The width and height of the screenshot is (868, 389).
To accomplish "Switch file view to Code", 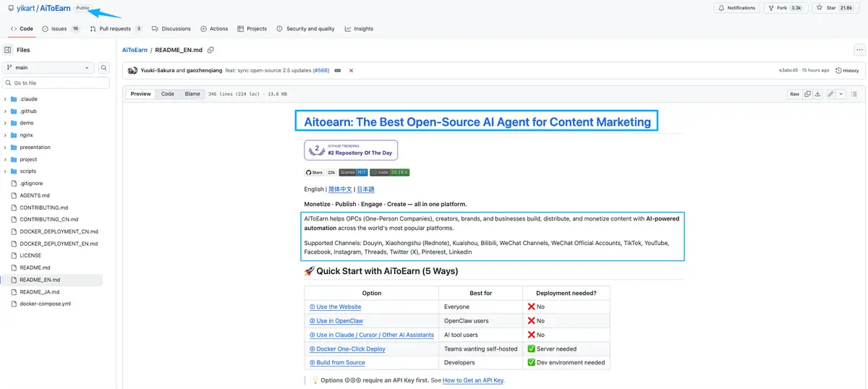I will (168, 94).
